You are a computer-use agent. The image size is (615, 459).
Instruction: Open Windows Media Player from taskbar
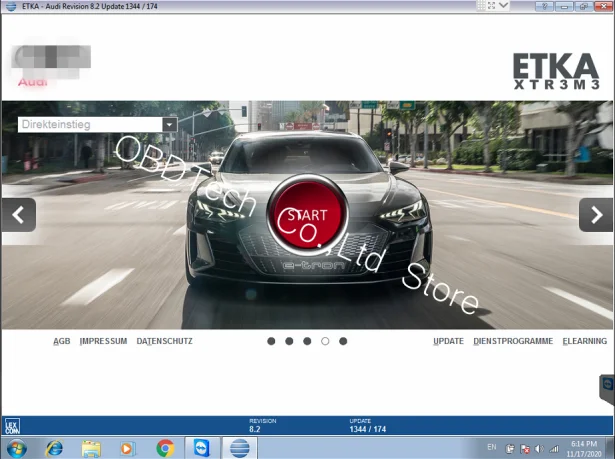pos(127,448)
